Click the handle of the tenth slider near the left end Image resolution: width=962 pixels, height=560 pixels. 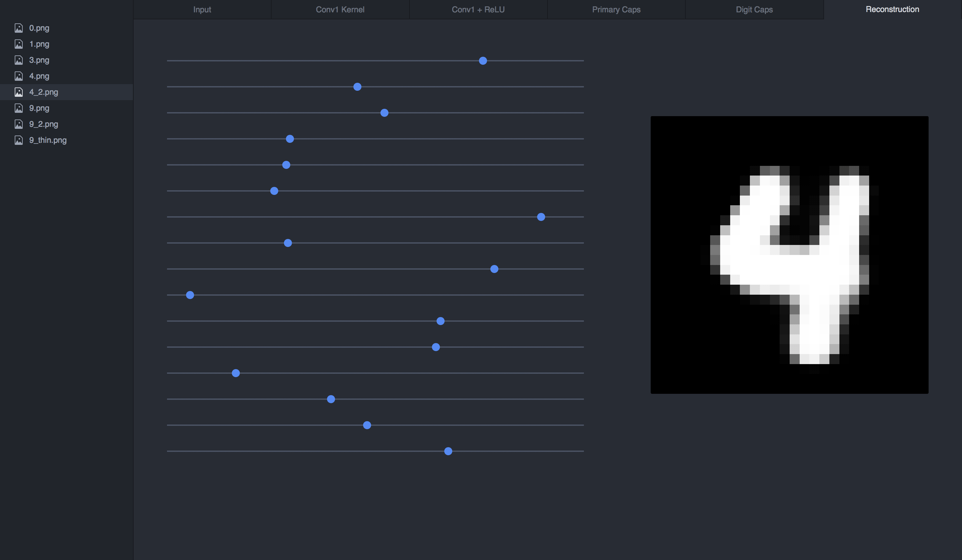coord(190,295)
